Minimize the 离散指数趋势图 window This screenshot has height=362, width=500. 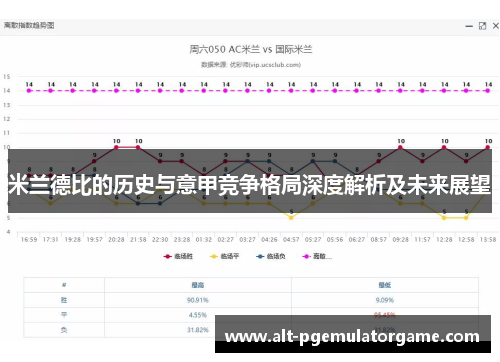469,26
